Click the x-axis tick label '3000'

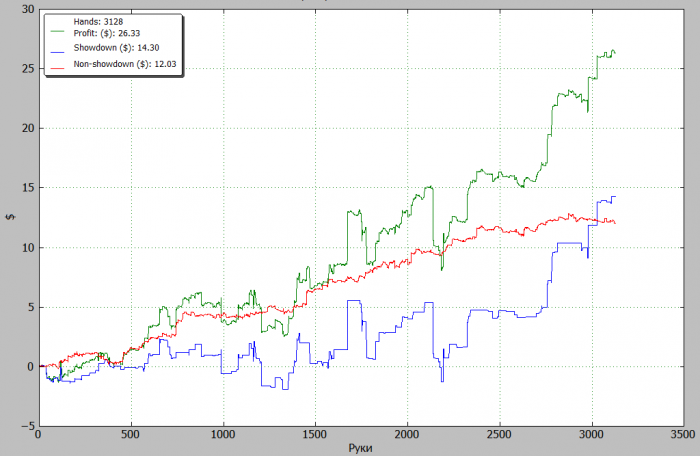[592, 435]
